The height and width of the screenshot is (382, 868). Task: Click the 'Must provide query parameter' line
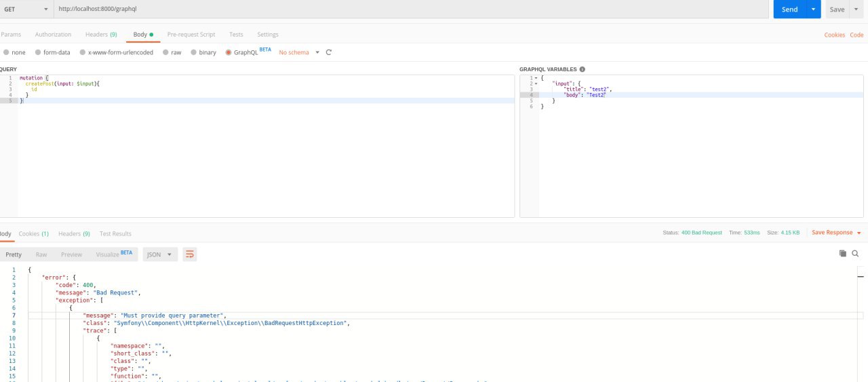(154, 316)
